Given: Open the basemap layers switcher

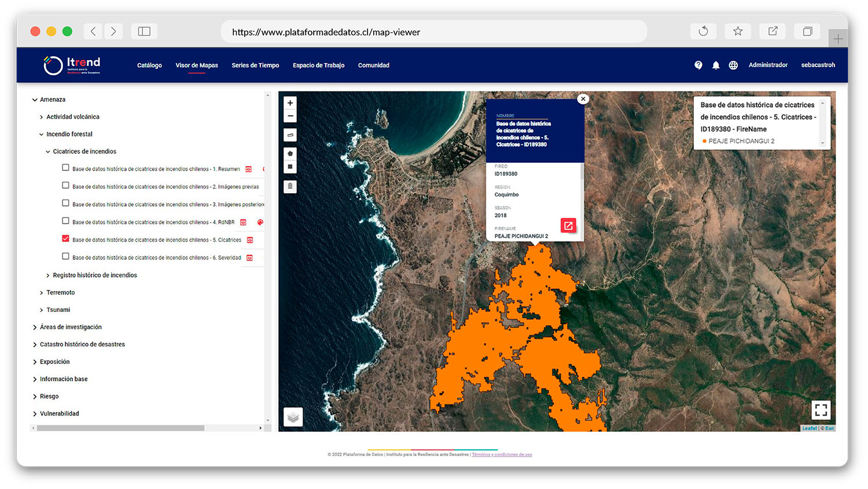Looking at the screenshot, I should click(293, 417).
